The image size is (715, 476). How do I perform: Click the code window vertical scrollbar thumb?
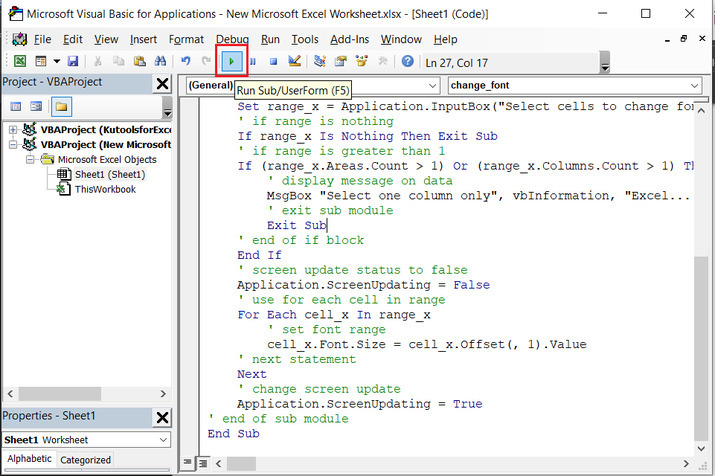(701, 348)
